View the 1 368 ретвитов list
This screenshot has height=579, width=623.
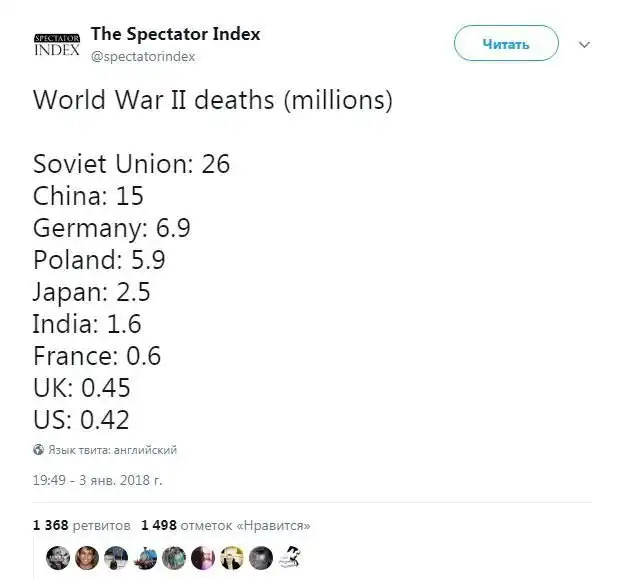(81, 524)
